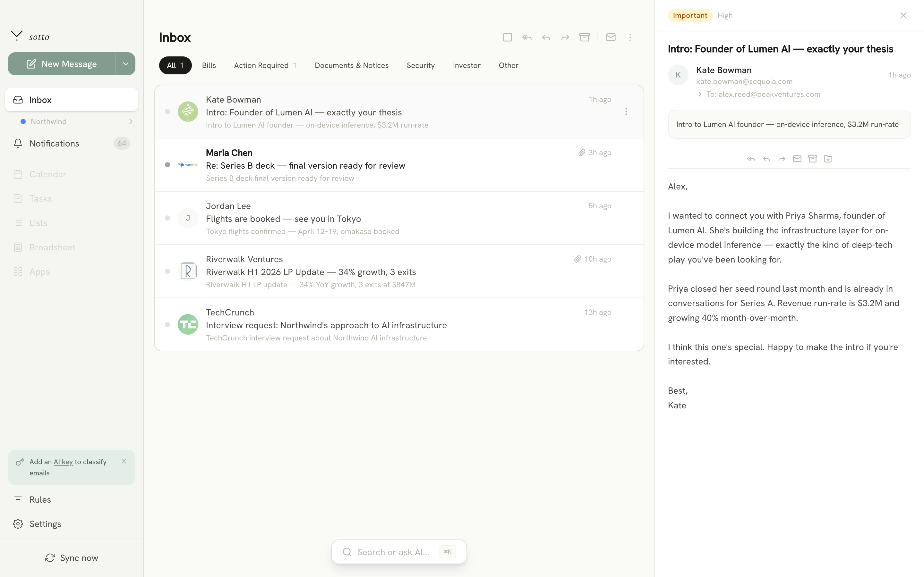This screenshot has height=577, width=924.
Task: Toggle the select-all checkbox in the Inbox toolbar
Action: (507, 37)
